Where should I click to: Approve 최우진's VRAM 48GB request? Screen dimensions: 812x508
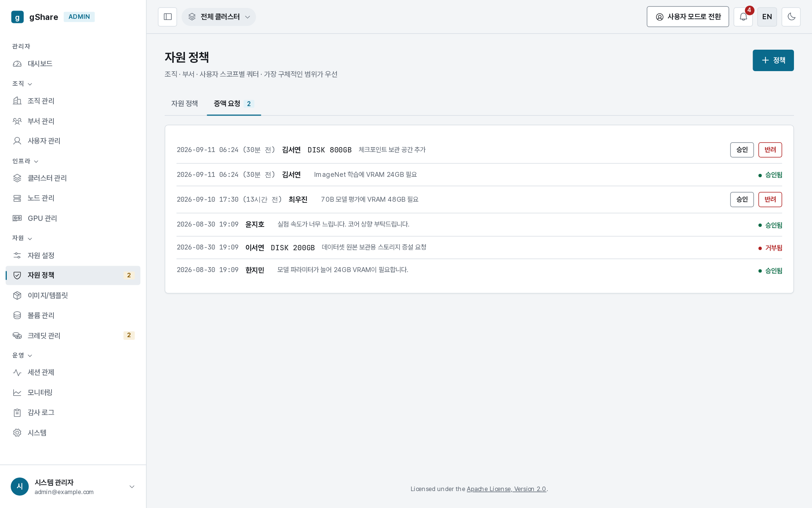pyautogui.click(x=742, y=199)
